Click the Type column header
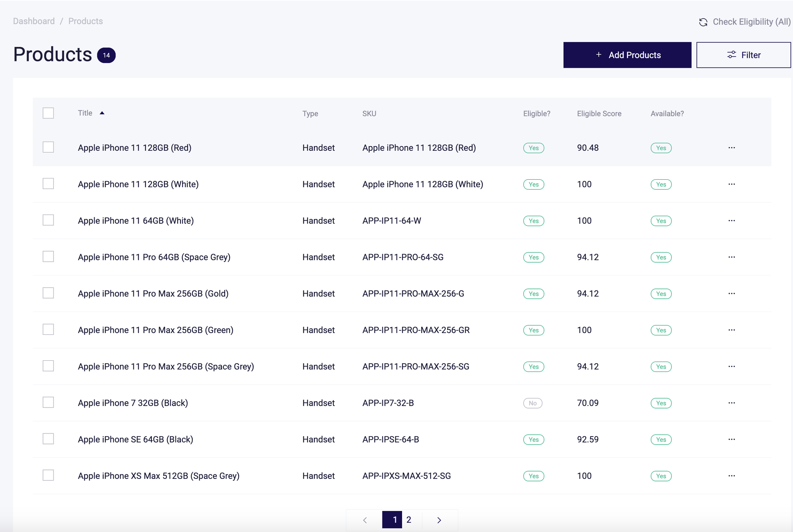Viewport: 793px width, 532px height. (x=310, y=114)
